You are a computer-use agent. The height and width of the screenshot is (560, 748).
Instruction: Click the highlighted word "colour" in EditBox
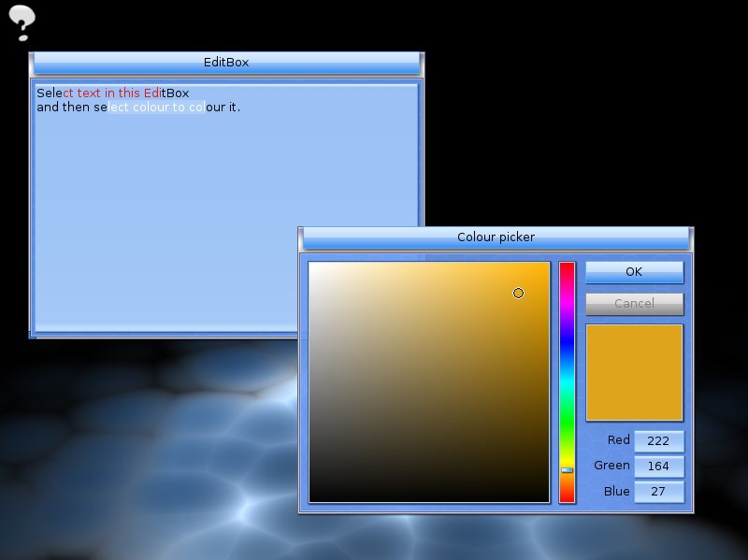(151, 108)
